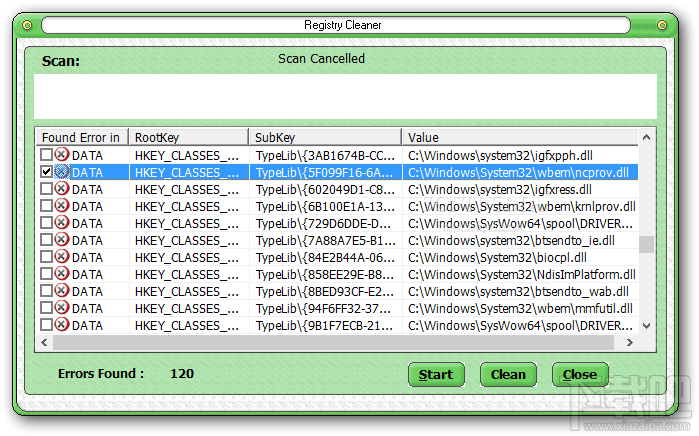Click the vertical scrollbar down arrow
The width and height of the screenshot is (699, 436).
click(646, 326)
